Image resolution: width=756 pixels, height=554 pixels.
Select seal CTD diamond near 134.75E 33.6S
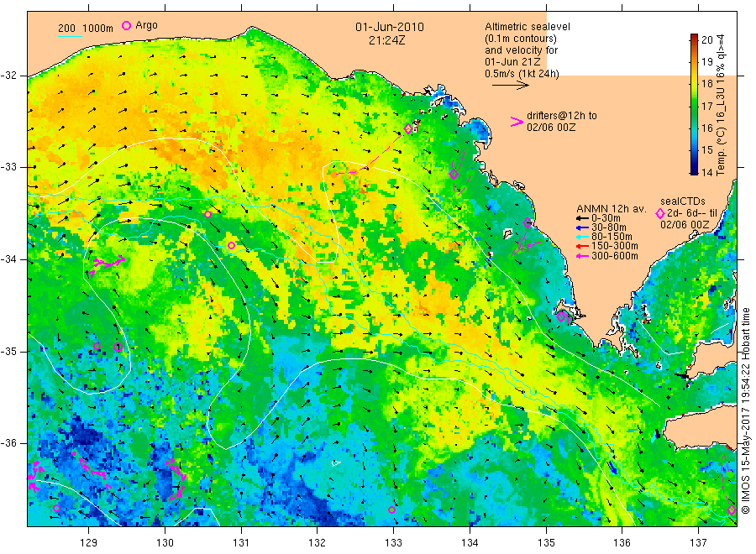click(528, 222)
